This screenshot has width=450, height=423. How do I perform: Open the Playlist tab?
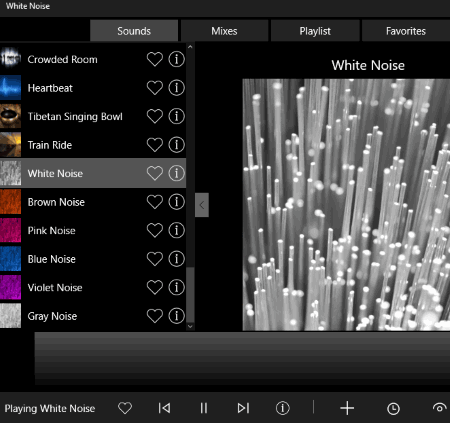click(315, 31)
